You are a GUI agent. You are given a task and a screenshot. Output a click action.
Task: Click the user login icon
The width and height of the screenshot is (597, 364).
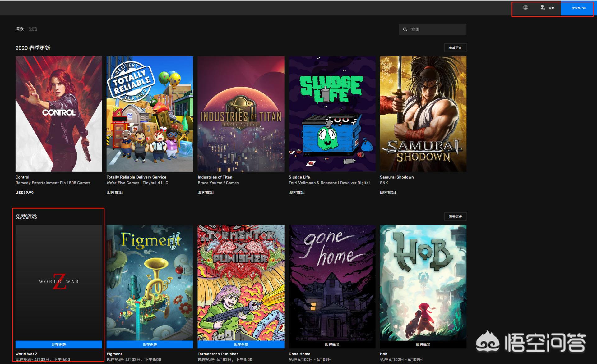point(543,7)
